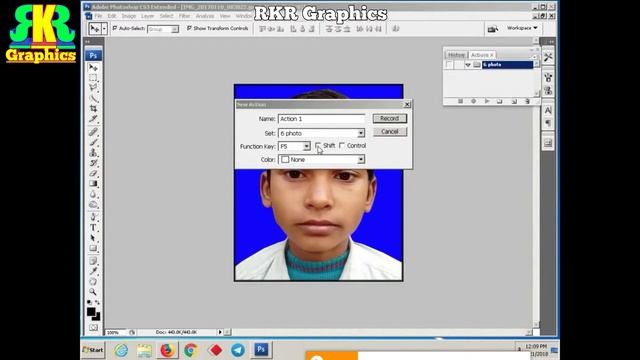Open the Set dropdown showing 6 photo

tap(322, 133)
